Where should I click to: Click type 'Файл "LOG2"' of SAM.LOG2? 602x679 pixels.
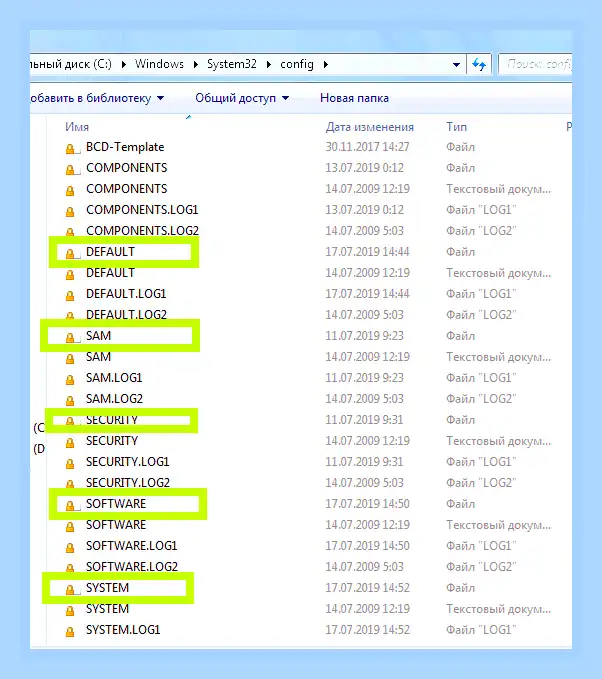[481, 399]
